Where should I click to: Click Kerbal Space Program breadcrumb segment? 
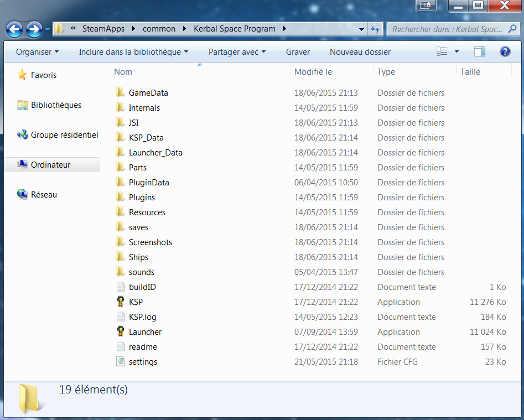point(235,29)
